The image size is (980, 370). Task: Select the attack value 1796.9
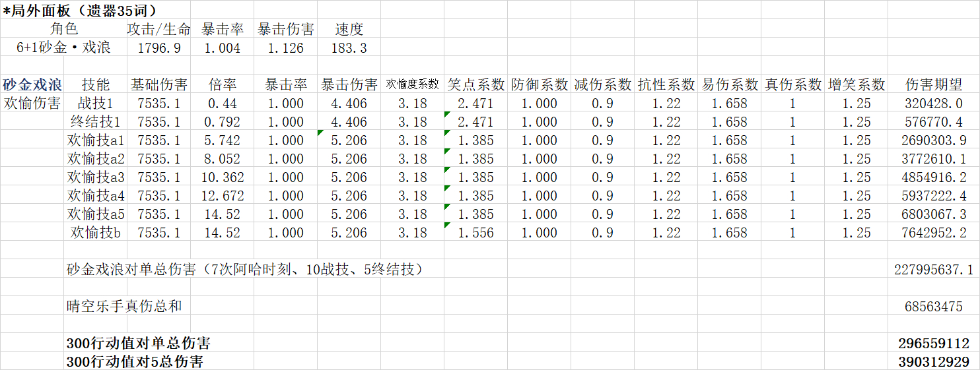158,47
